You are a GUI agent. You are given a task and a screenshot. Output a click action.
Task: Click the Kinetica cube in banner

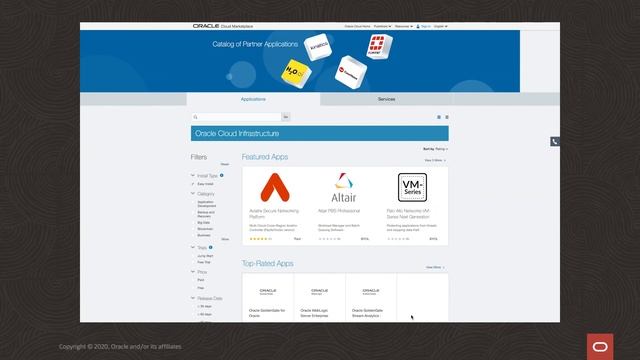318,47
